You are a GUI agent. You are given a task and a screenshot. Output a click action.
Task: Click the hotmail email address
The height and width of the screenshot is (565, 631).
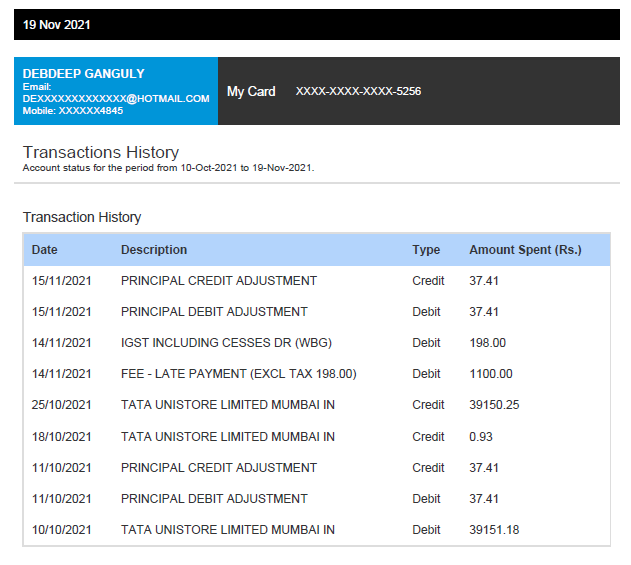pos(116,99)
